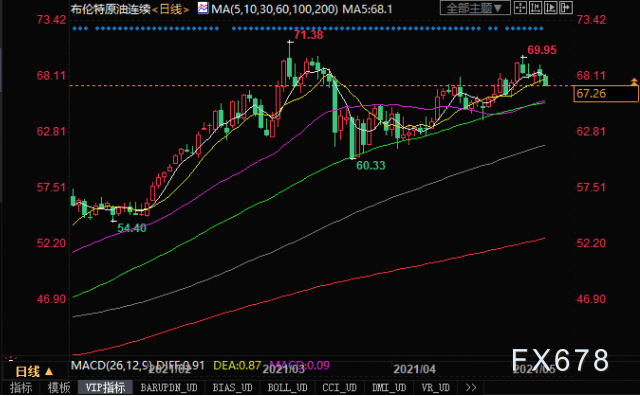Click the play-arrow chart icon at top right
This screenshot has width=640, height=396.
coord(551,8)
